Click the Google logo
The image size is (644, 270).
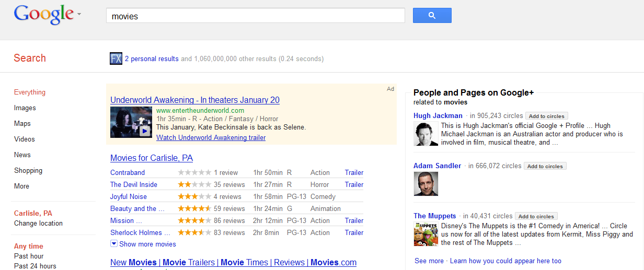pos(44,15)
